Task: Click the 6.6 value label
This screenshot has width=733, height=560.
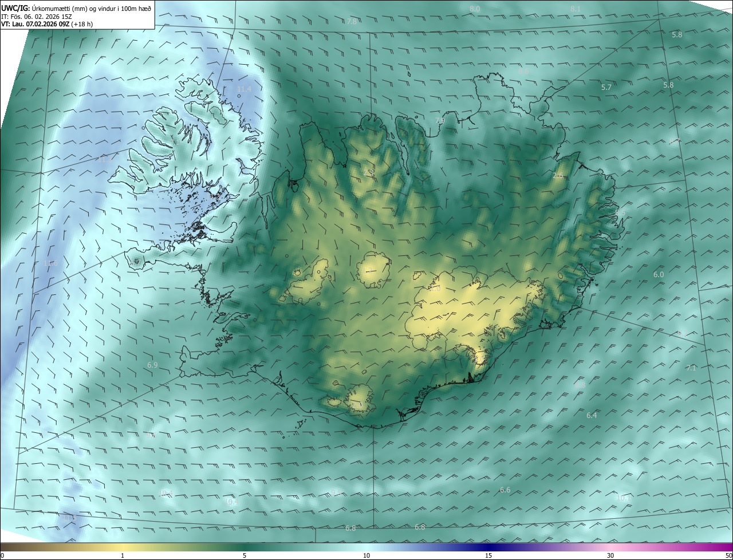Action: 505,490
